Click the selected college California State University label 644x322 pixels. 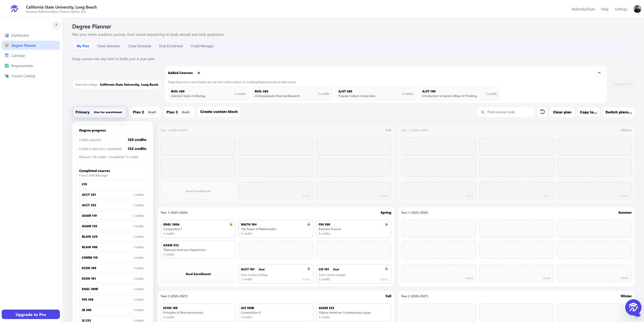point(117,85)
